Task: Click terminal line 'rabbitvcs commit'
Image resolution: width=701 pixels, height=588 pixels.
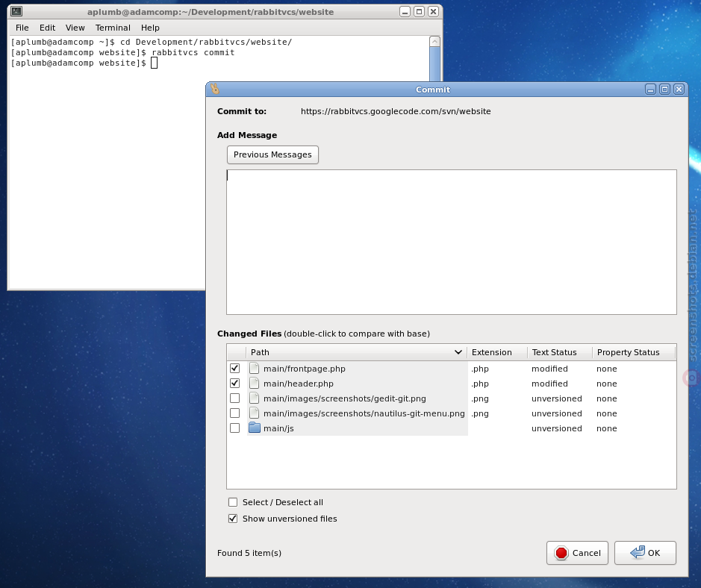Action: (193, 52)
